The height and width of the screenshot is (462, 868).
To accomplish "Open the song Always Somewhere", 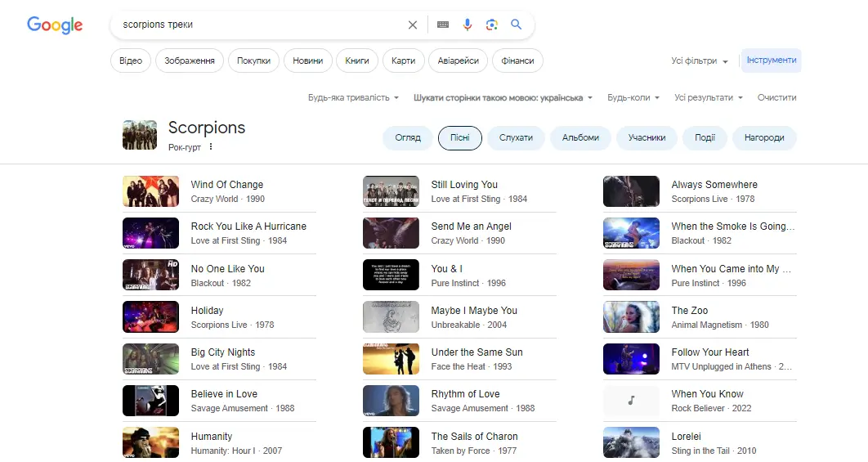I will pos(700,191).
